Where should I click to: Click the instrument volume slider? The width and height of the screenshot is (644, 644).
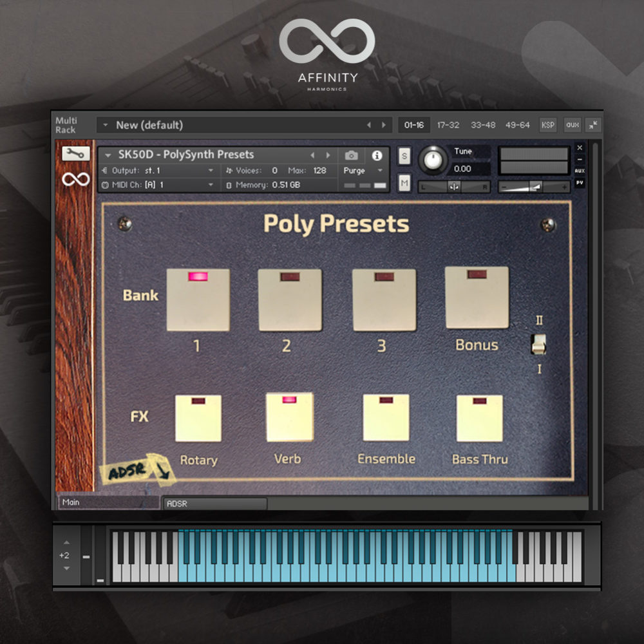(534, 187)
